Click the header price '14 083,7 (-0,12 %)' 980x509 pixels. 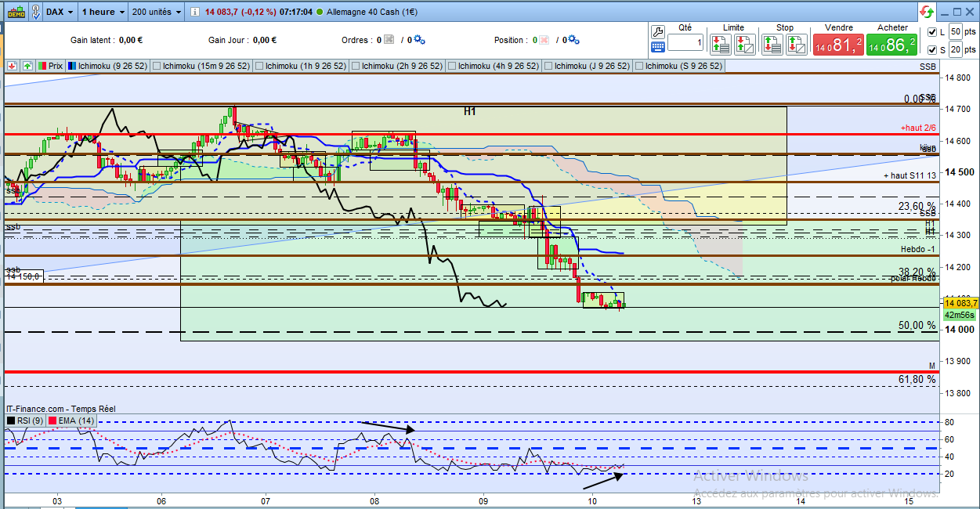pos(240,12)
